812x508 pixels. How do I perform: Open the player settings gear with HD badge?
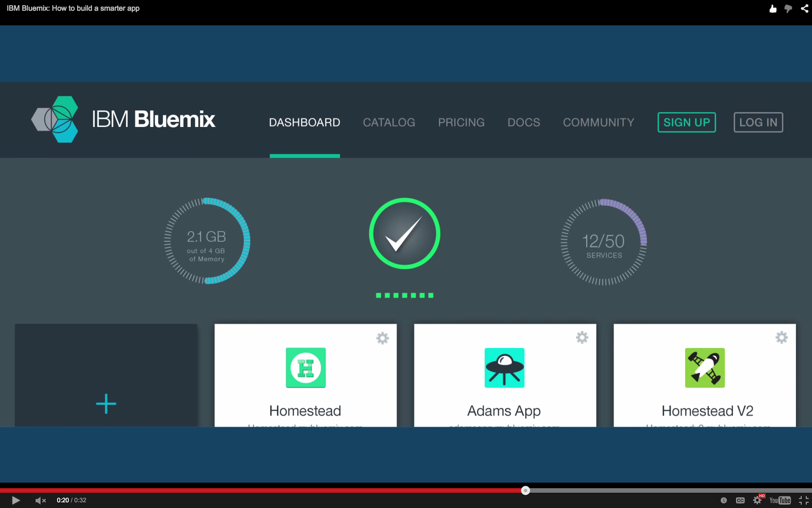coord(758,499)
